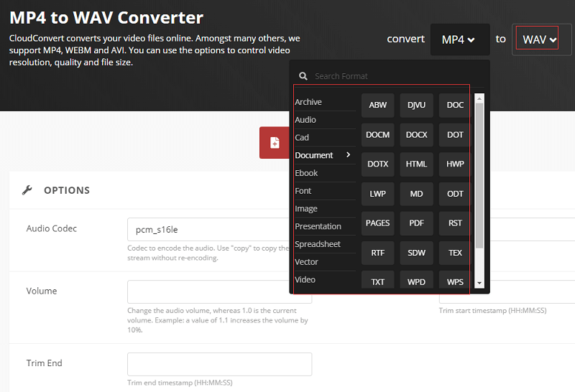575x392 pixels.
Task: Choose the WPS format button
Action: pos(454,280)
